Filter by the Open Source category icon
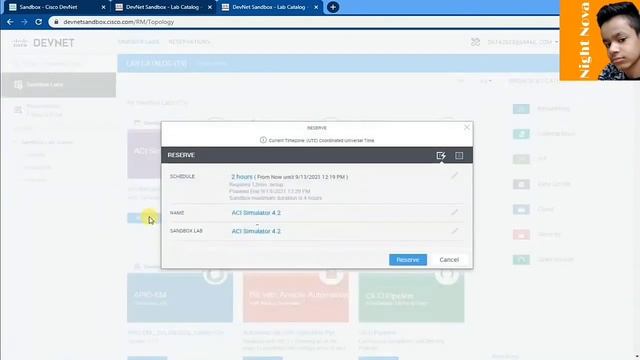 [521, 259]
